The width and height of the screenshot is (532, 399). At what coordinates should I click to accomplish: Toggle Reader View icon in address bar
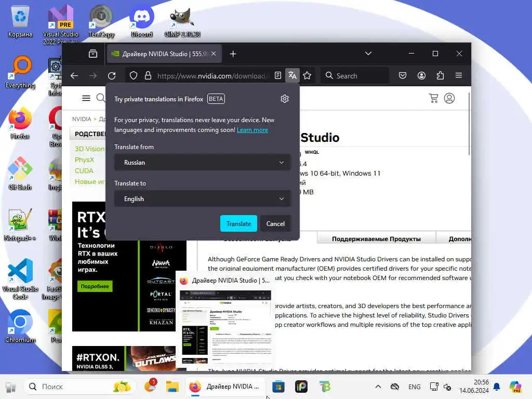[x=278, y=75]
